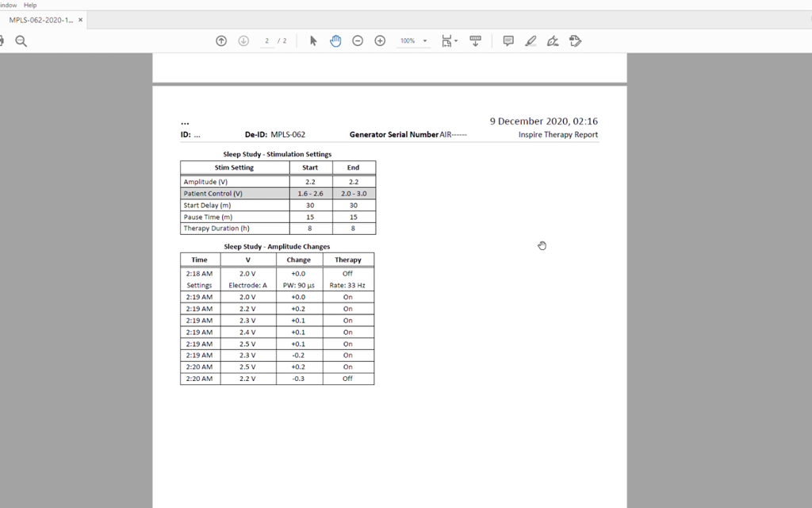
Task: Zoom in with the plus button
Action: click(x=380, y=41)
